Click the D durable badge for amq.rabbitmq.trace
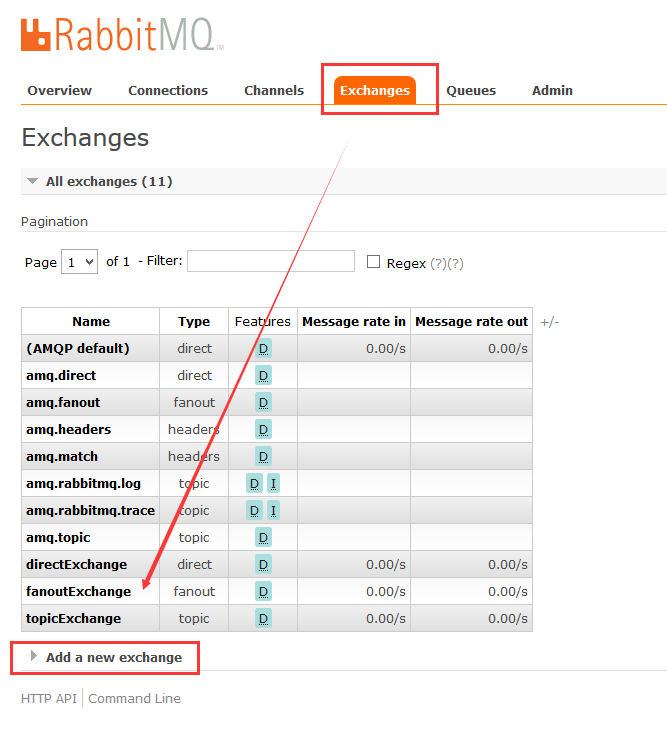667x731 pixels. 254,510
